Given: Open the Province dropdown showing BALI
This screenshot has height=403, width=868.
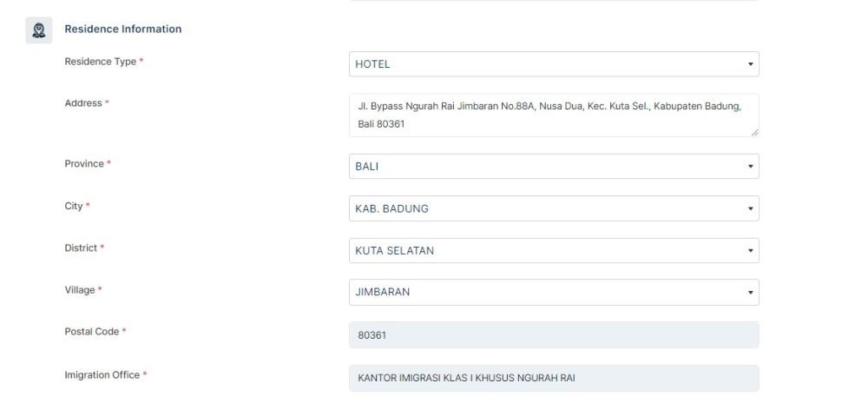Looking at the screenshot, I should 554,166.
